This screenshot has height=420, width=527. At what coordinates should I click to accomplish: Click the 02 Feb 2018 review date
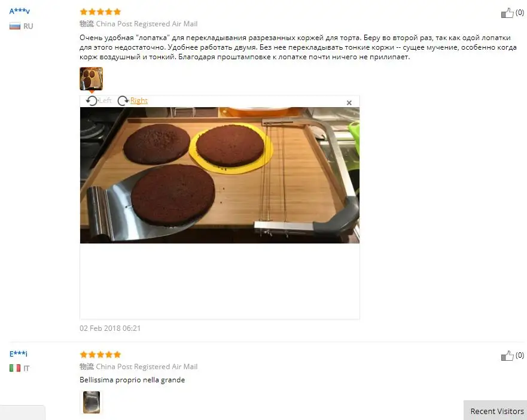(x=110, y=328)
